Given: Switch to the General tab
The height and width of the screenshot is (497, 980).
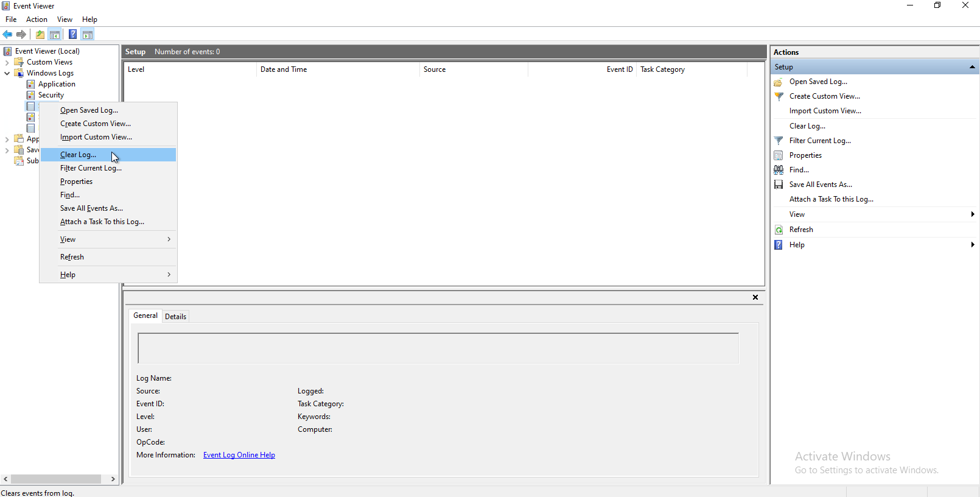Looking at the screenshot, I should (x=145, y=315).
